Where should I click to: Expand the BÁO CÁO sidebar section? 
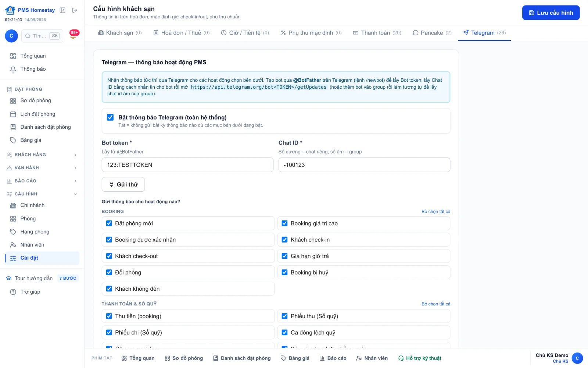click(x=42, y=181)
